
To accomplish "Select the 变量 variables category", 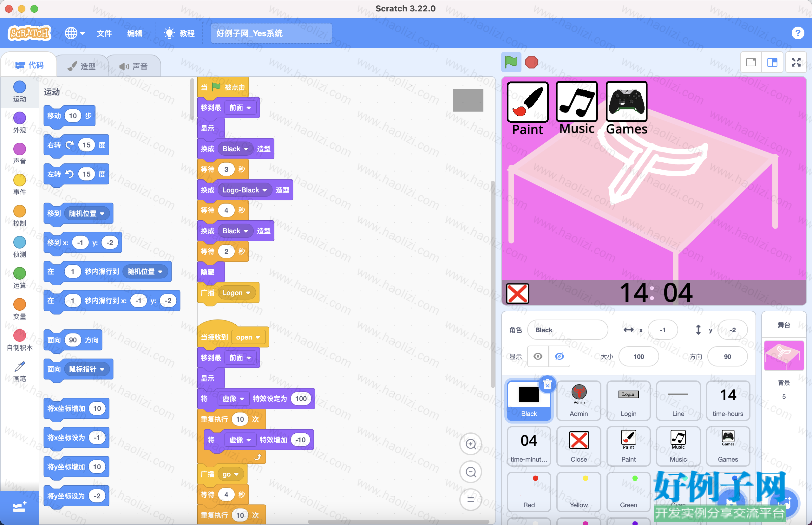I will pyautogui.click(x=19, y=308).
